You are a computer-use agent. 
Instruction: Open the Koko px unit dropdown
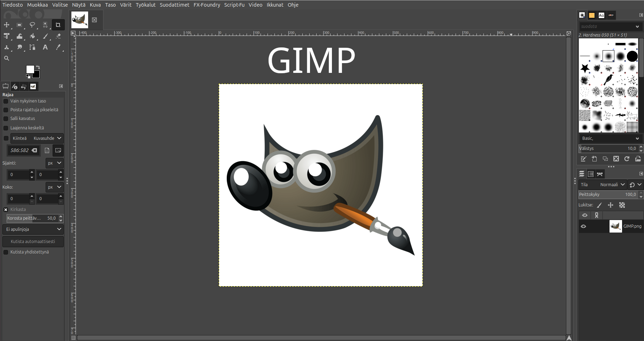[55, 187]
